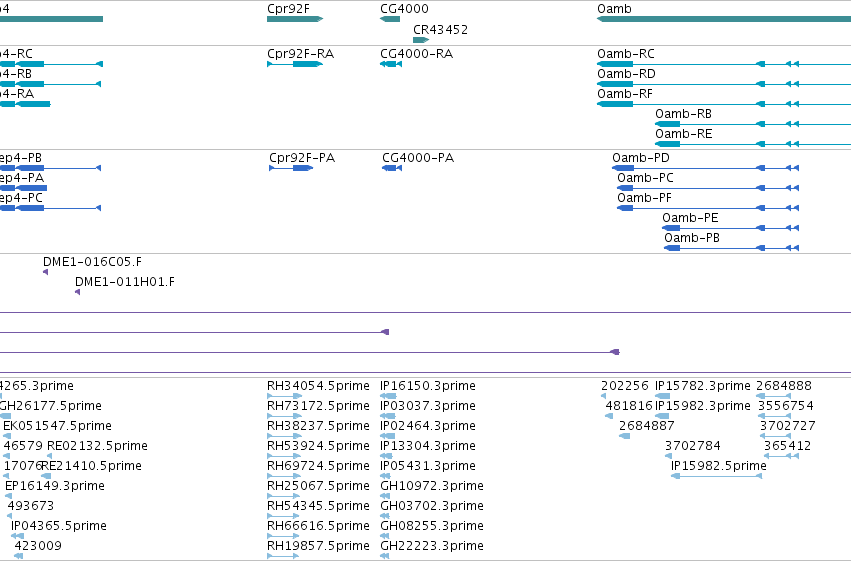
Task: Click the 493673 feature label
Action: pyautogui.click(x=31, y=506)
